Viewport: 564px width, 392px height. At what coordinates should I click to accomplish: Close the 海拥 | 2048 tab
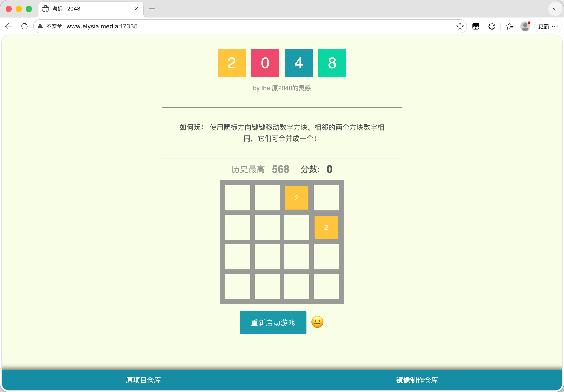(136, 9)
